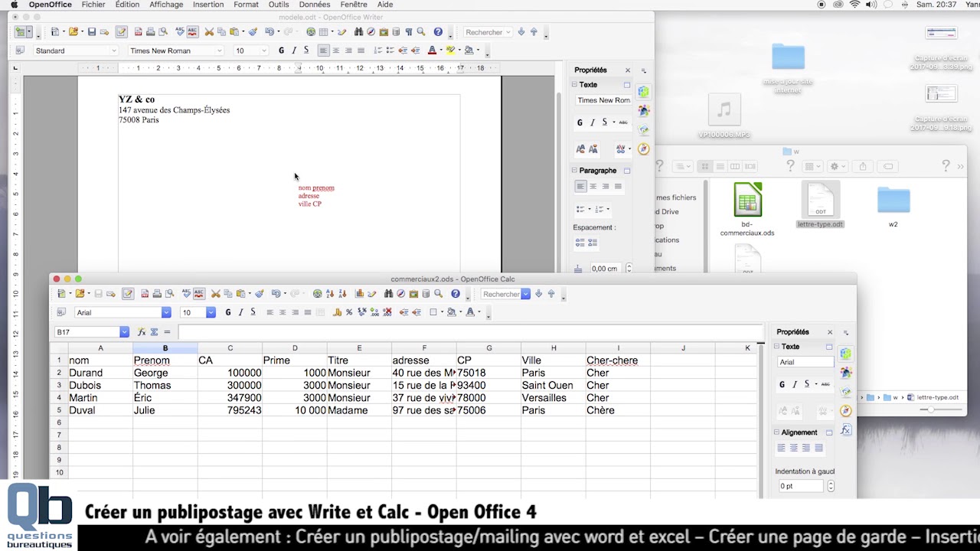Toggle bold in Writer formatting toolbar
The height and width of the screenshot is (551, 980).
click(281, 51)
